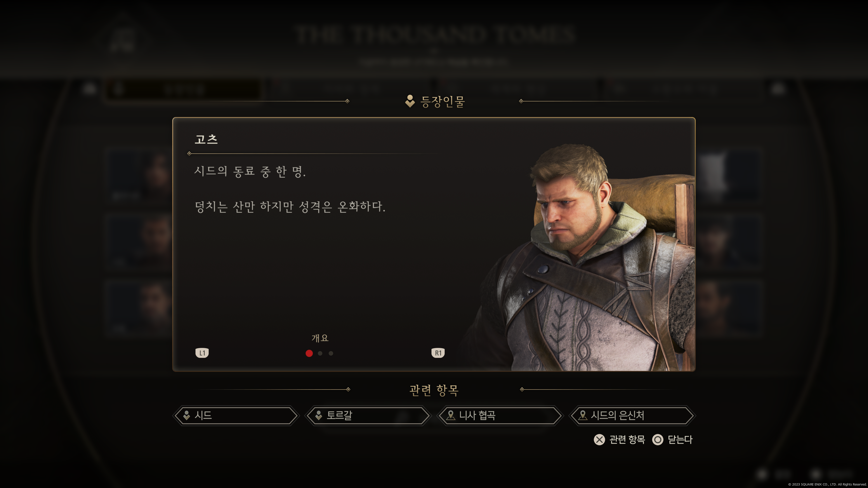This screenshot has width=868, height=488.
Task: Click the character icon beside 등장인물
Action: point(410,101)
